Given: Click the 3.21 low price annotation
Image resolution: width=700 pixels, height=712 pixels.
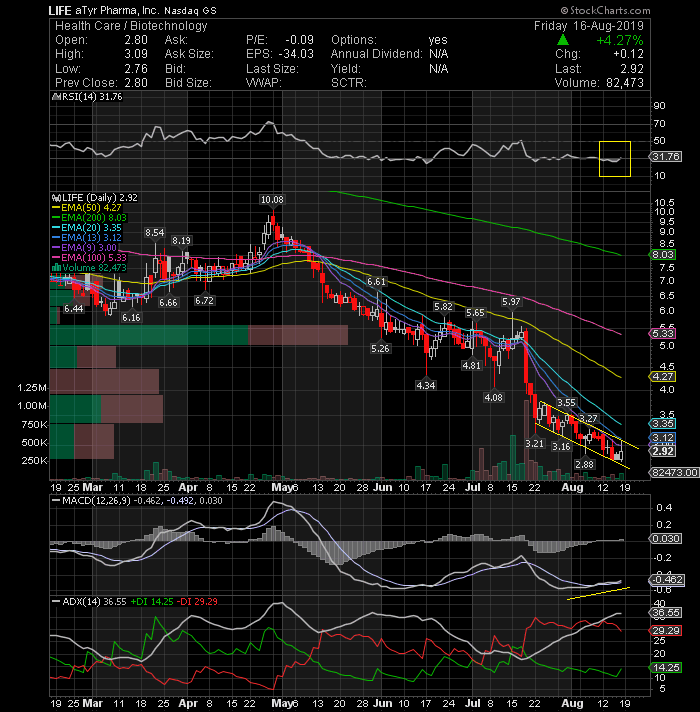Looking at the screenshot, I should click(534, 443).
